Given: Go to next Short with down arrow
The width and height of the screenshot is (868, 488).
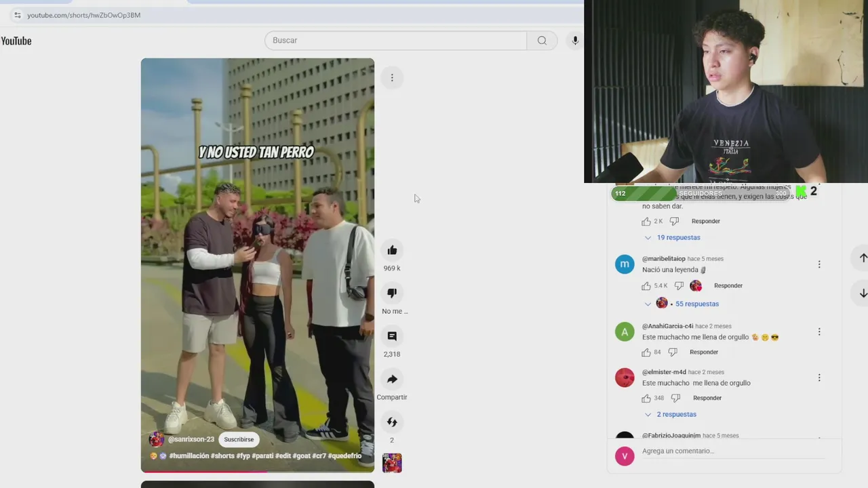Looking at the screenshot, I should click(863, 293).
